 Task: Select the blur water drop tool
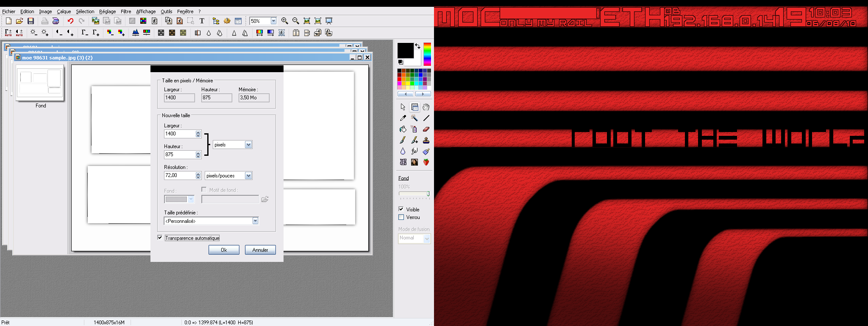(x=403, y=151)
